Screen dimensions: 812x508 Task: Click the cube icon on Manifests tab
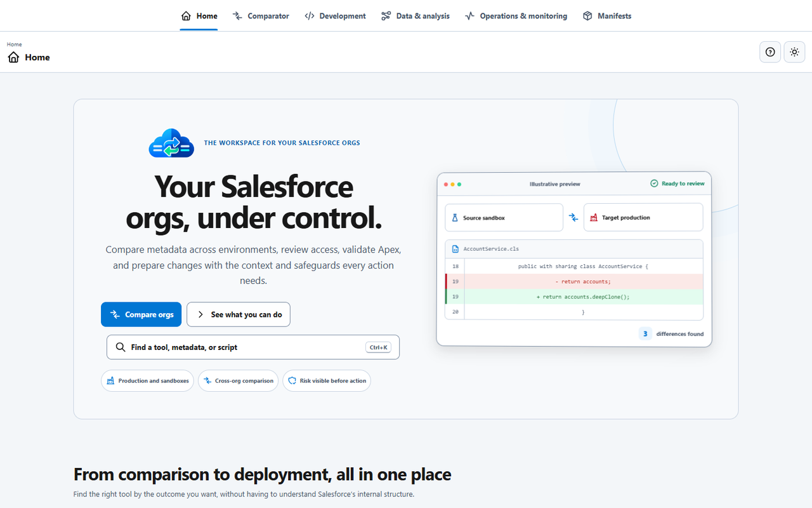coord(587,16)
